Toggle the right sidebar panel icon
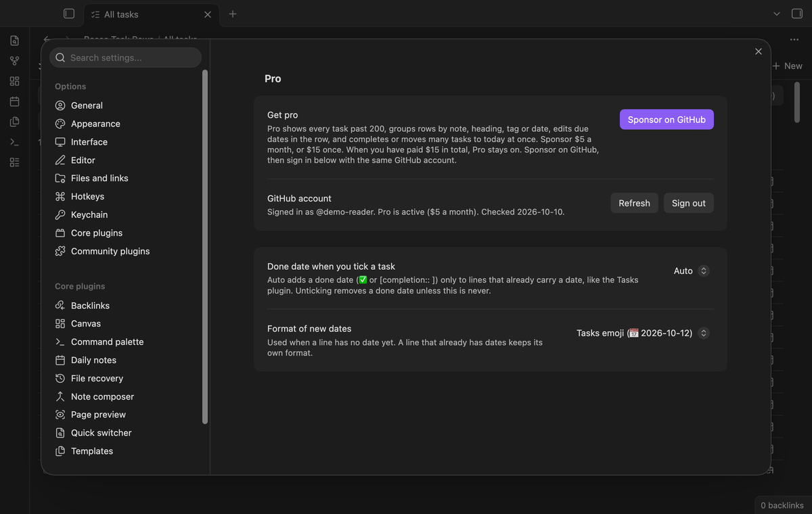The height and width of the screenshot is (514, 812). 796,14
